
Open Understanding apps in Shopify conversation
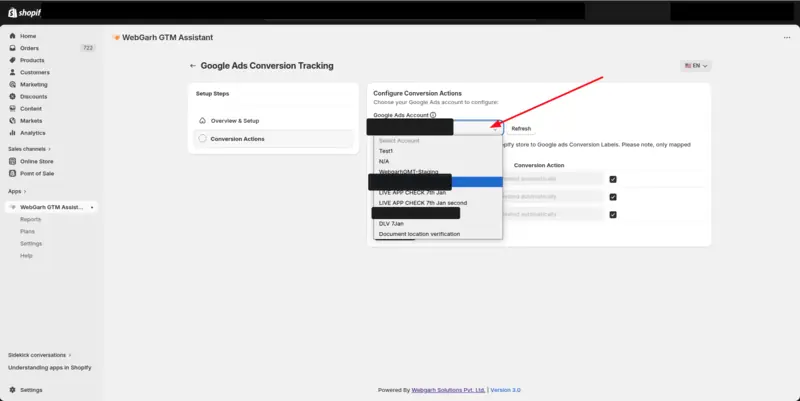(49, 367)
